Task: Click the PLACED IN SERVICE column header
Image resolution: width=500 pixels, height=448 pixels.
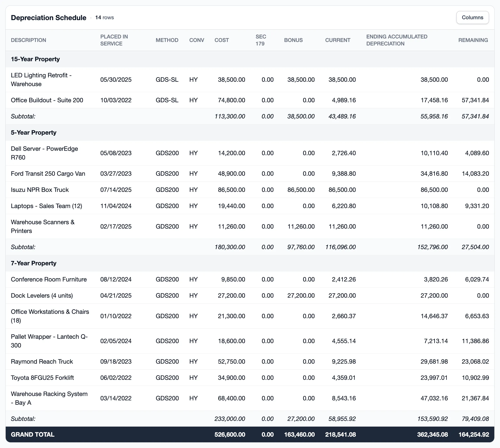Action: tap(114, 40)
